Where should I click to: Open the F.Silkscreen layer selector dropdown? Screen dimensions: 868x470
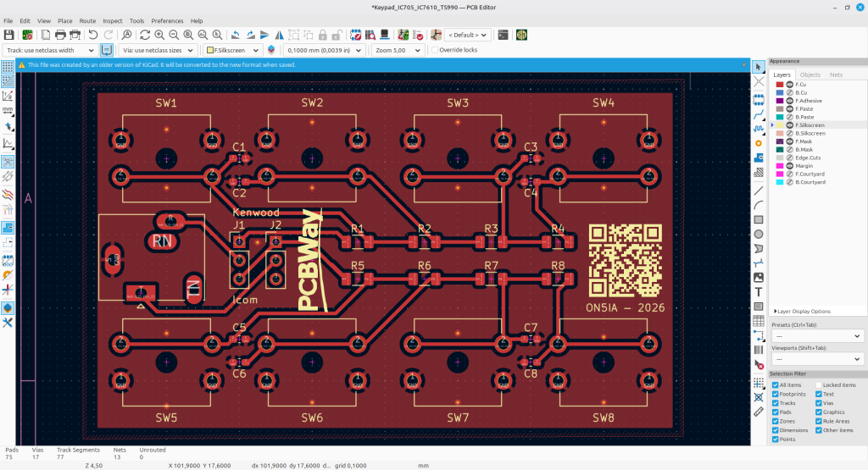point(232,50)
